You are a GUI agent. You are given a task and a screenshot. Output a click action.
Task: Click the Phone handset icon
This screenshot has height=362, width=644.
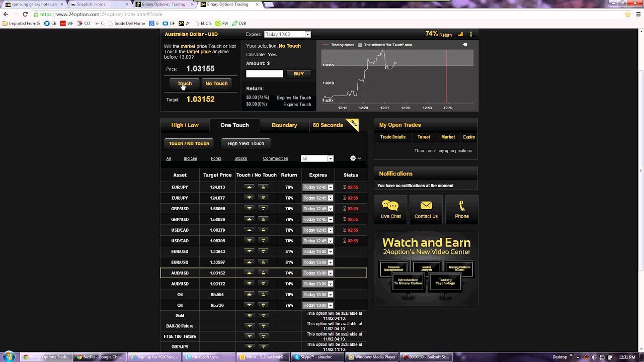(462, 206)
